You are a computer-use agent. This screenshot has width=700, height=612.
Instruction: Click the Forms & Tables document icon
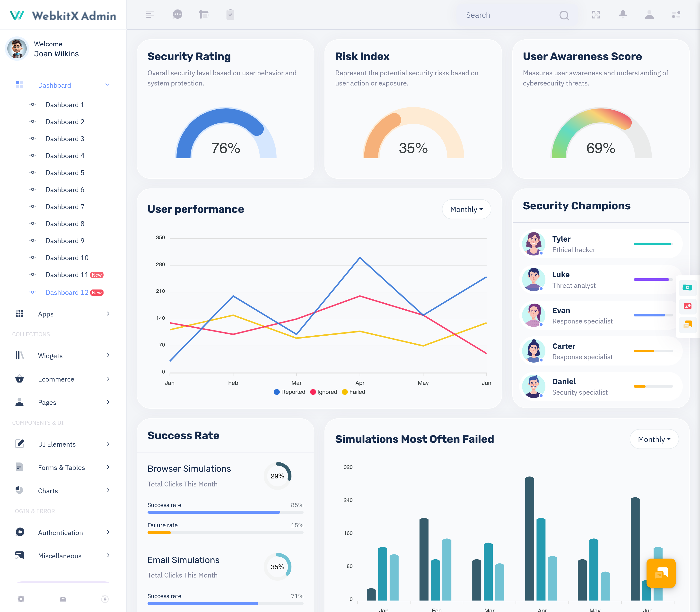(x=19, y=467)
